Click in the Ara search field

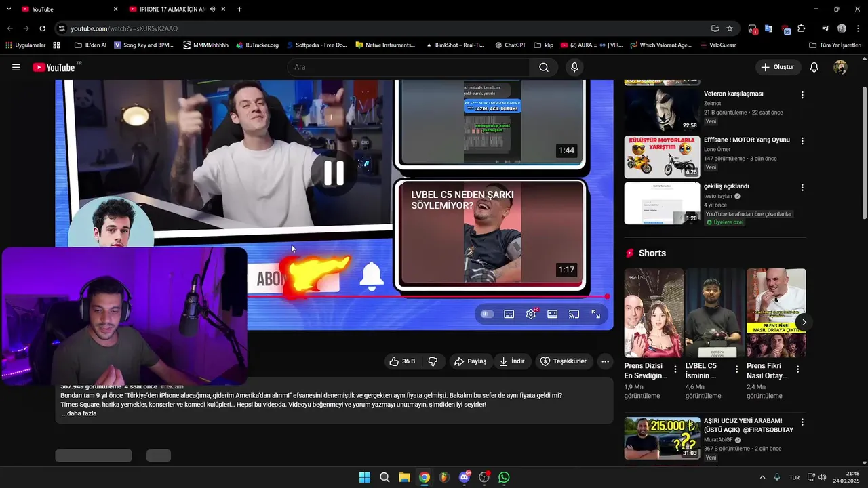click(x=409, y=67)
